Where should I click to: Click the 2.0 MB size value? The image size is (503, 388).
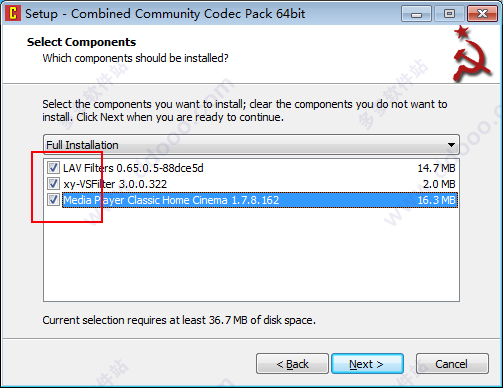[x=439, y=184]
